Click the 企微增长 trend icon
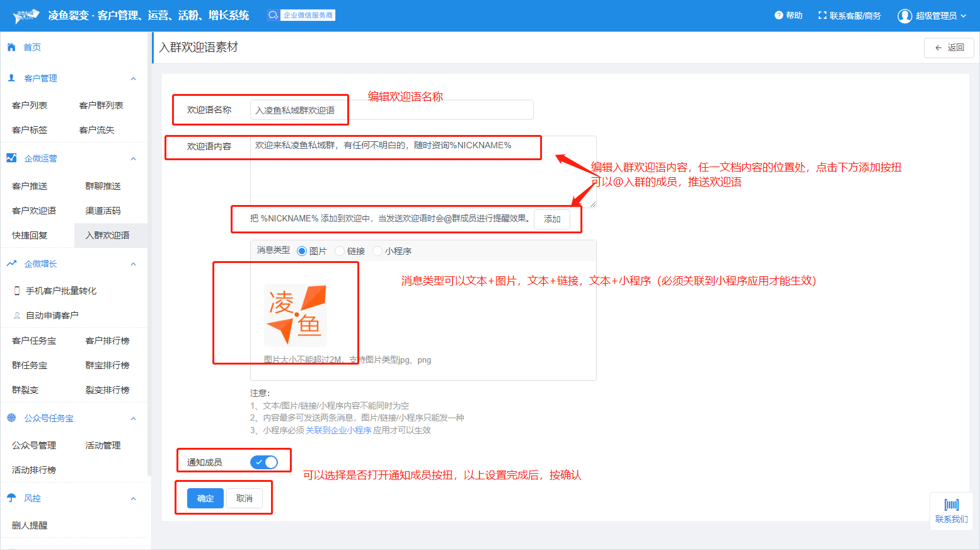The width and height of the screenshot is (980, 550). tap(11, 264)
